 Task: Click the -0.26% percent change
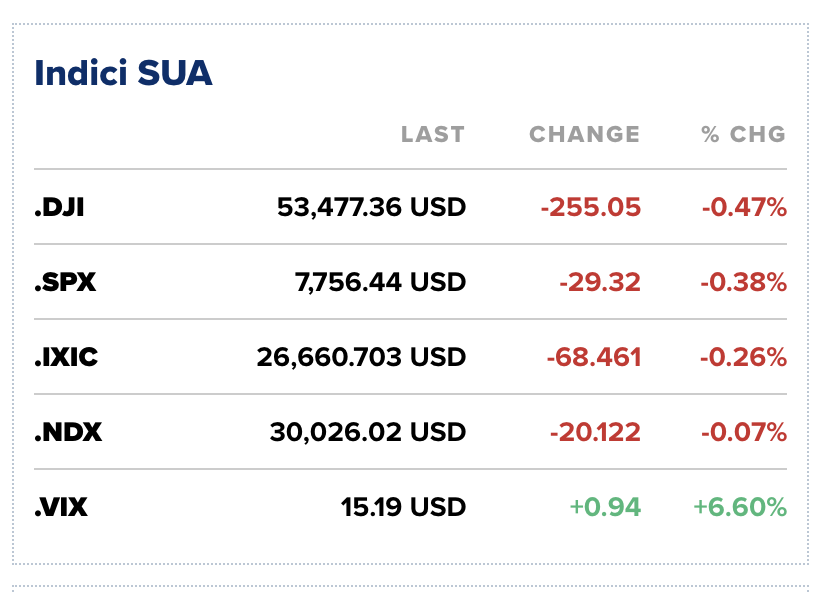pyautogui.click(x=743, y=357)
